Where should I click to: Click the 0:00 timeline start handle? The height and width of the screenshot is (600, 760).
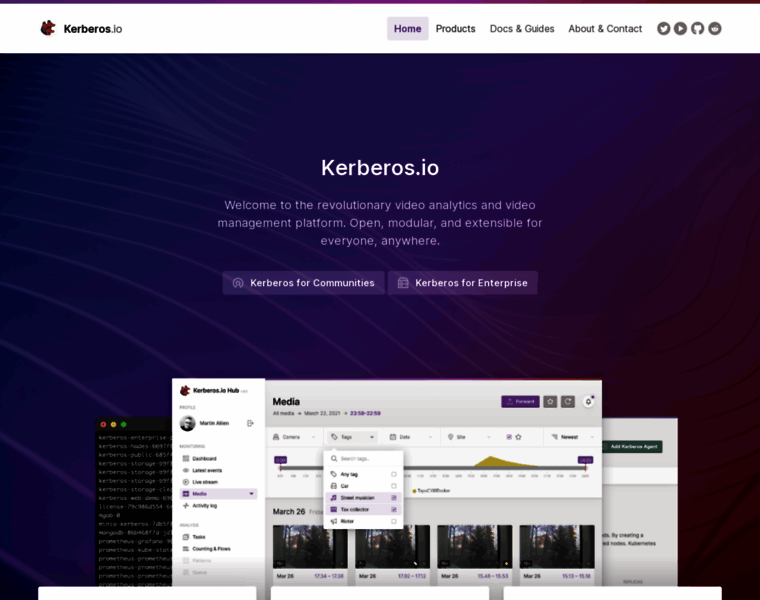[x=281, y=460]
